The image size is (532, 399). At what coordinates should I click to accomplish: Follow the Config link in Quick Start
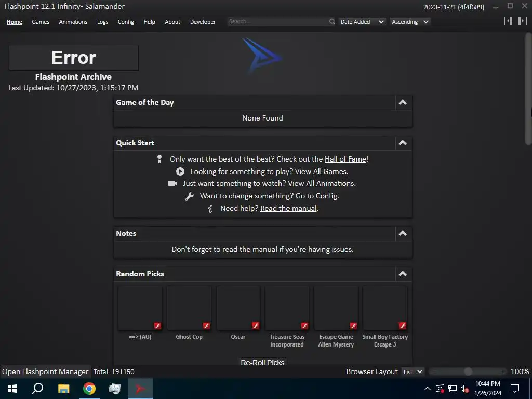click(x=326, y=196)
